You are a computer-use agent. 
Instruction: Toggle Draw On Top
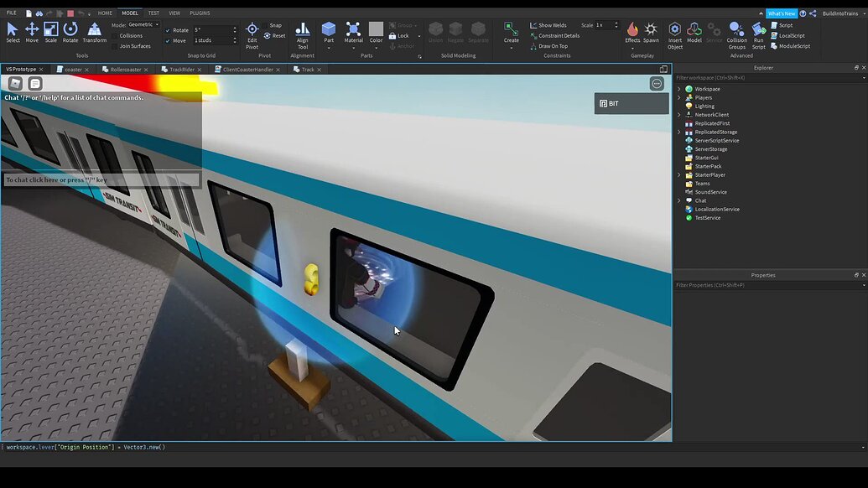click(x=548, y=46)
